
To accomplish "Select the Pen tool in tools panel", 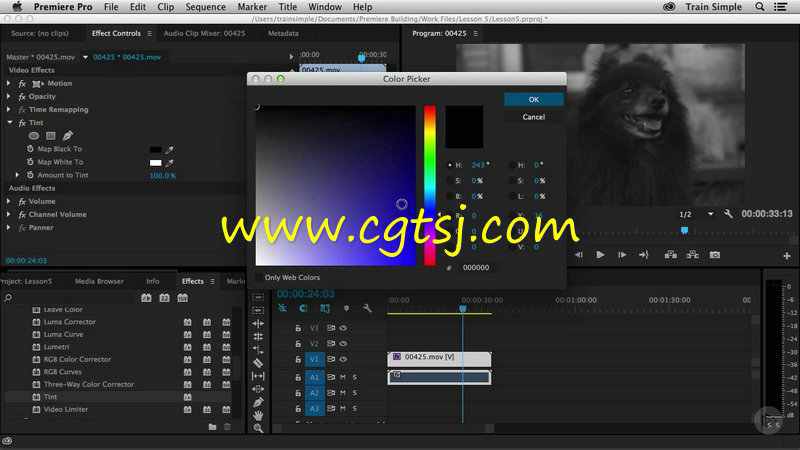I will click(258, 402).
